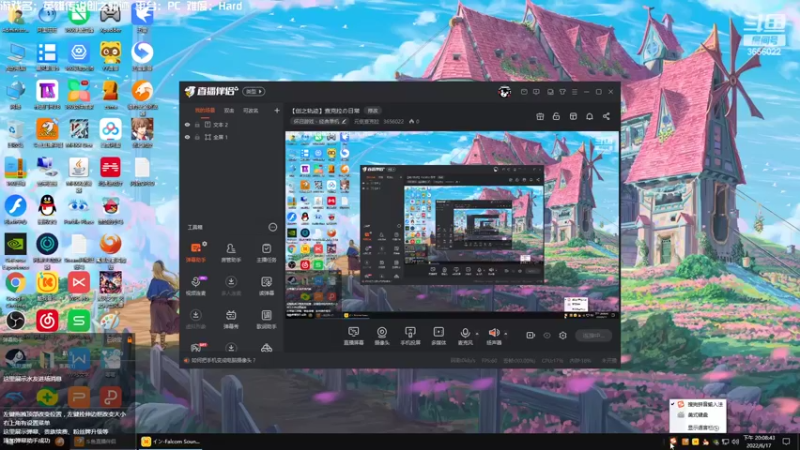Add the 手机投屏 phone mirroring source

click(410, 336)
